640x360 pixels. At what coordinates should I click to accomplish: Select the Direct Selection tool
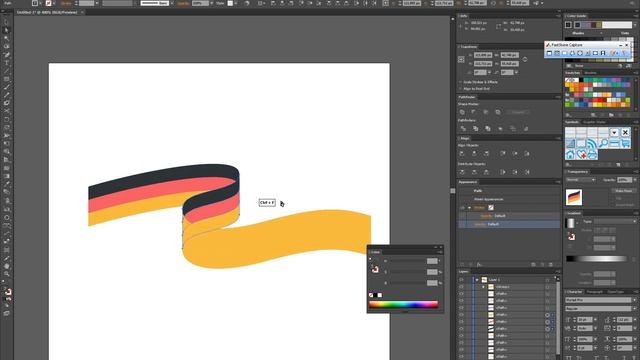pyautogui.click(x=7, y=31)
